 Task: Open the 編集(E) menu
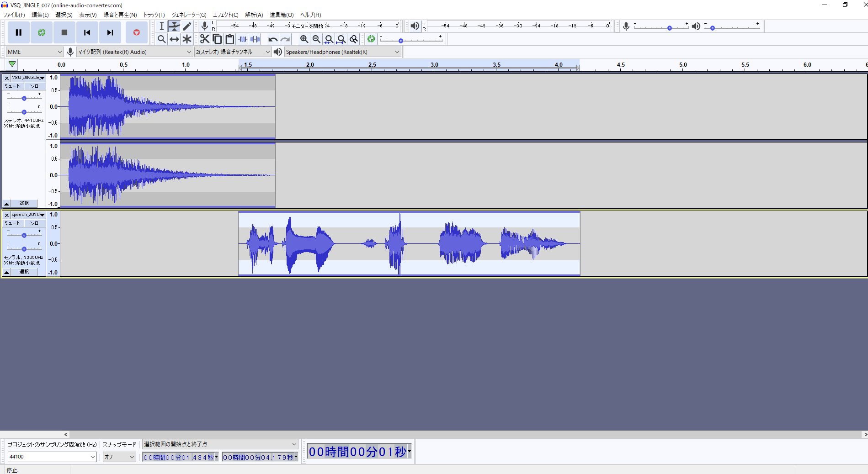point(40,15)
